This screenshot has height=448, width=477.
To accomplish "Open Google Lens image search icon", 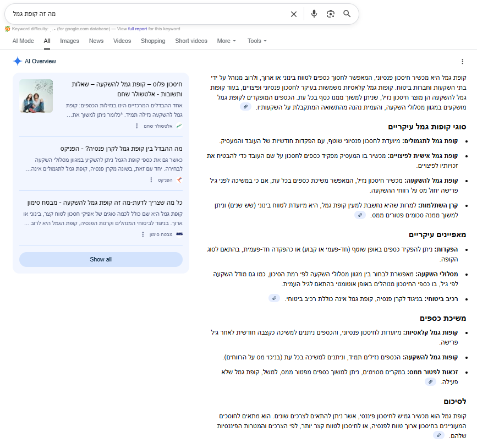I will click(x=330, y=14).
